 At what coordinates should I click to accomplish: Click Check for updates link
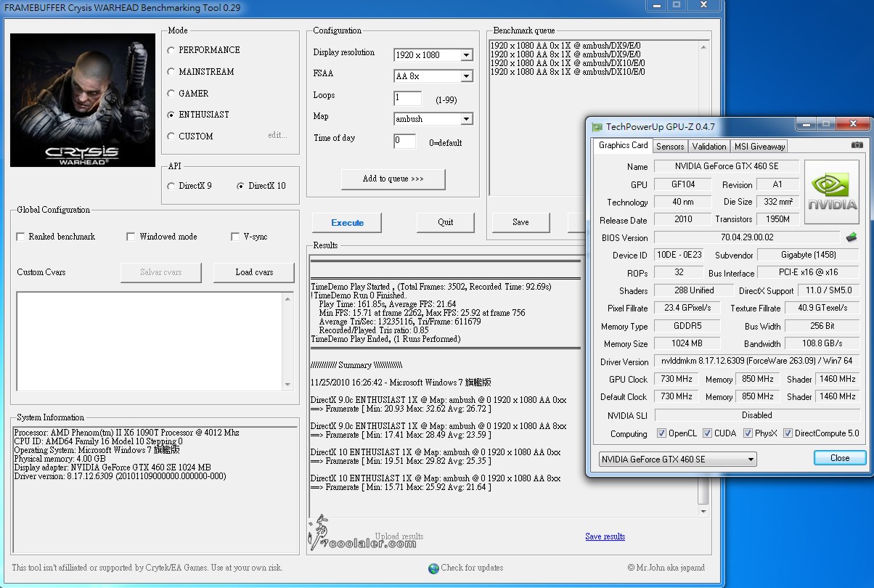pos(472,568)
